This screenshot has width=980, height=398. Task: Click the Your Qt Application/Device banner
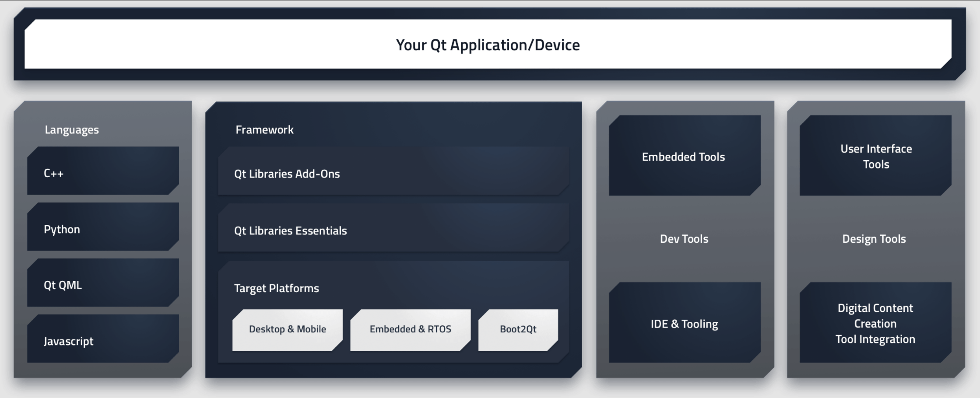coord(488,44)
